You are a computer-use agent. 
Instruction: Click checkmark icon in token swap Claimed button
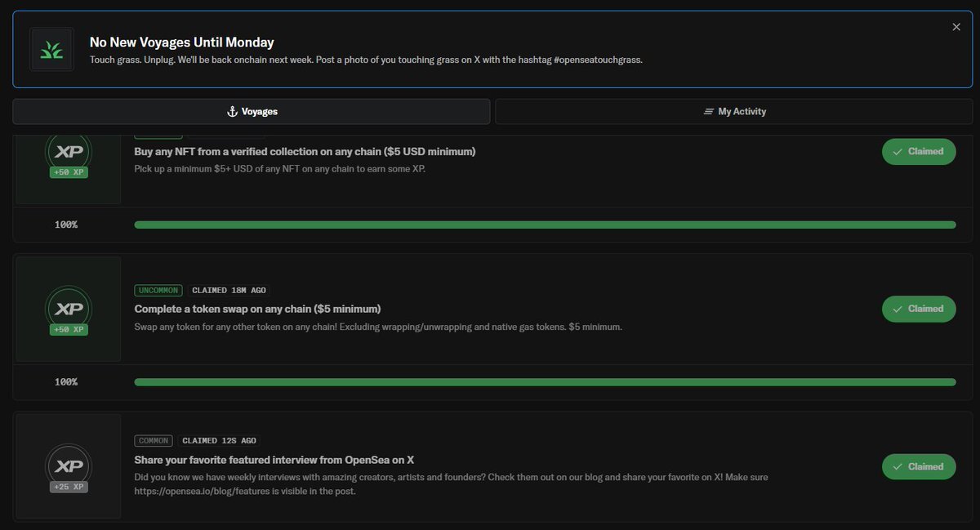click(x=898, y=309)
